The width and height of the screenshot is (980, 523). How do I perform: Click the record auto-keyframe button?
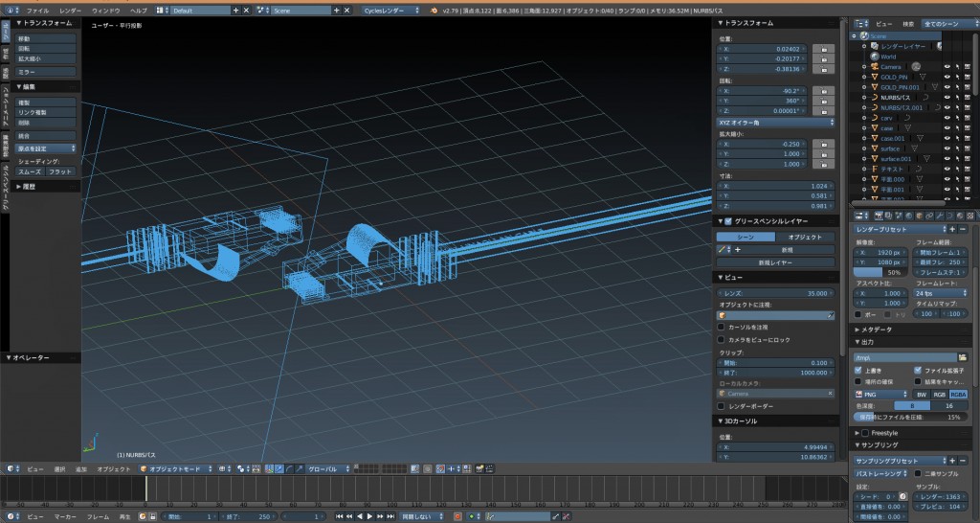pyautogui.click(x=457, y=516)
